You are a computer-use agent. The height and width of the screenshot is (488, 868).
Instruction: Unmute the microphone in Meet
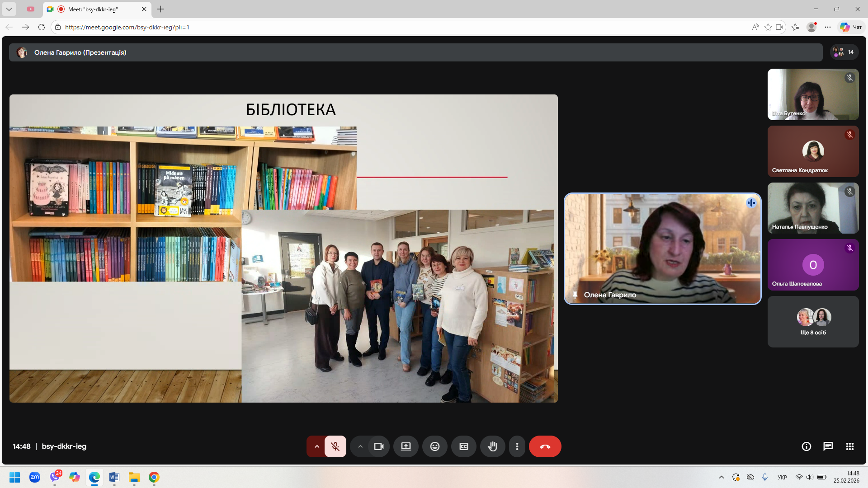point(335,446)
